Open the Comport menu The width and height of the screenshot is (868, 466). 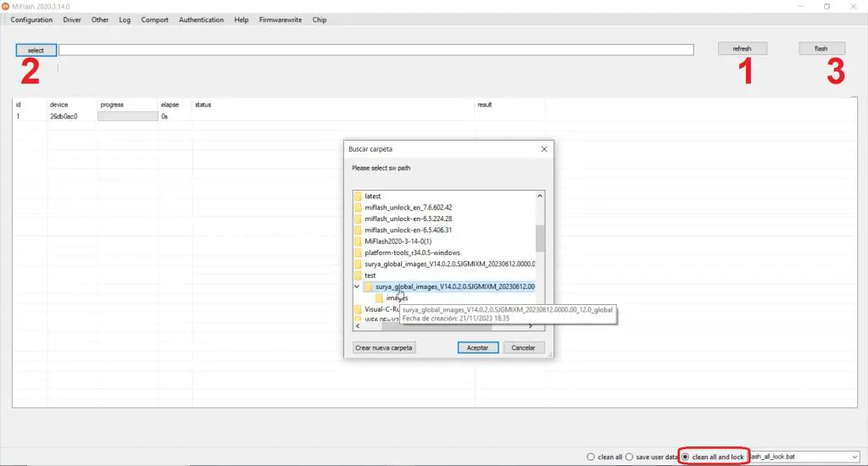pyautogui.click(x=154, y=19)
